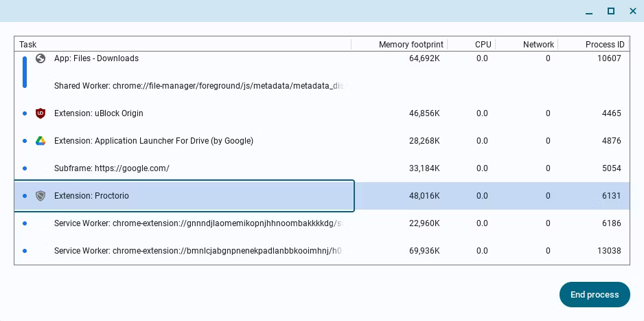Sort by Memory footprint column
The height and width of the screenshot is (321, 644).
point(411,44)
